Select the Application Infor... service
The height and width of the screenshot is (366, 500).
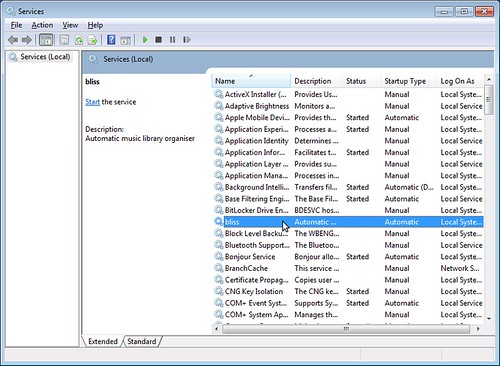tap(348, 152)
